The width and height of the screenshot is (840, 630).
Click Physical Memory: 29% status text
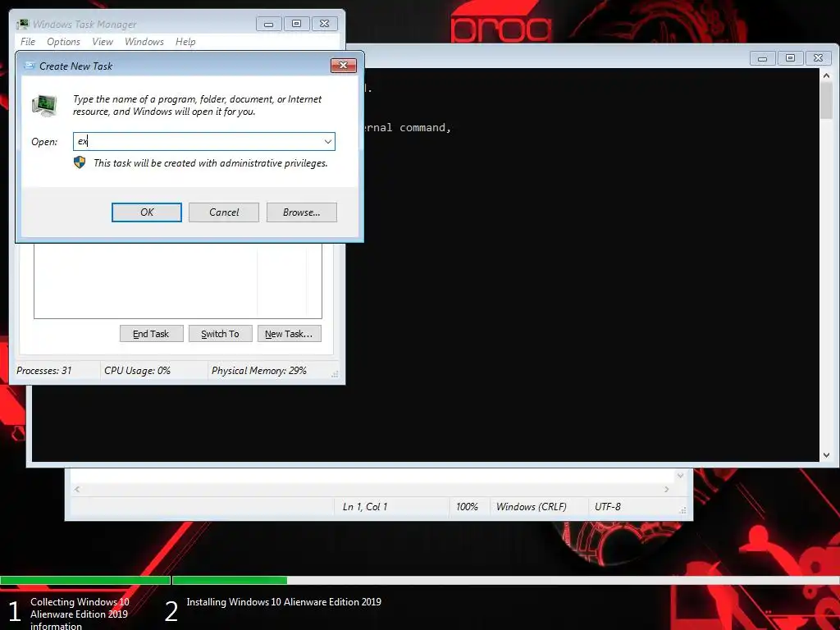coord(258,370)
